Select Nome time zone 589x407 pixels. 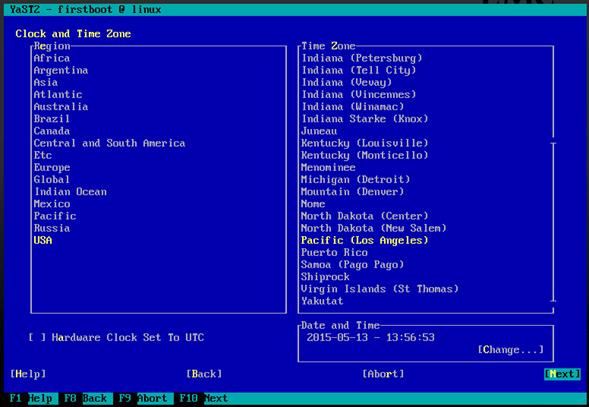313,204
